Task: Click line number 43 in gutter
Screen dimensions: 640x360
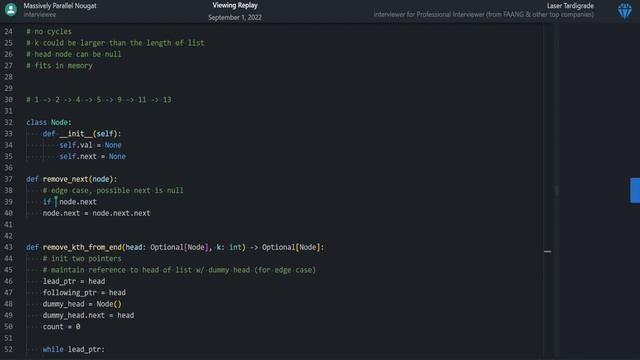Action: 8,247
